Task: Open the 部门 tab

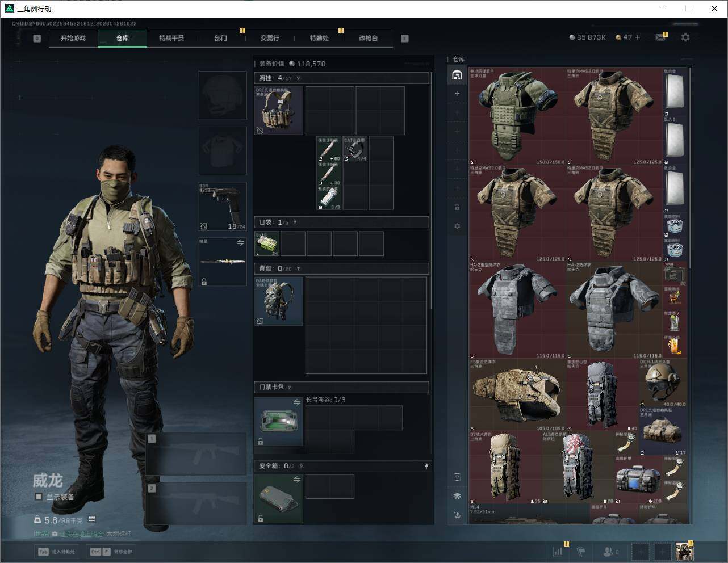Action: (x=221, y=38)
